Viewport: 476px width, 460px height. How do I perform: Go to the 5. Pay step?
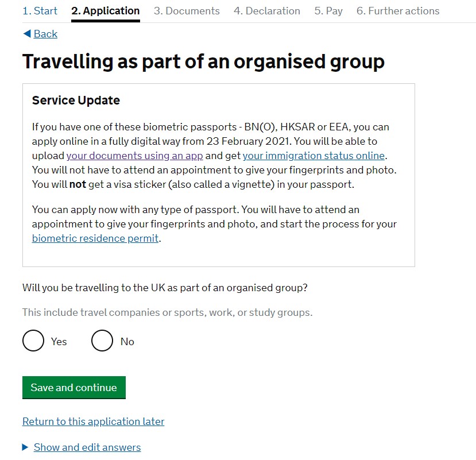(328, 11)
